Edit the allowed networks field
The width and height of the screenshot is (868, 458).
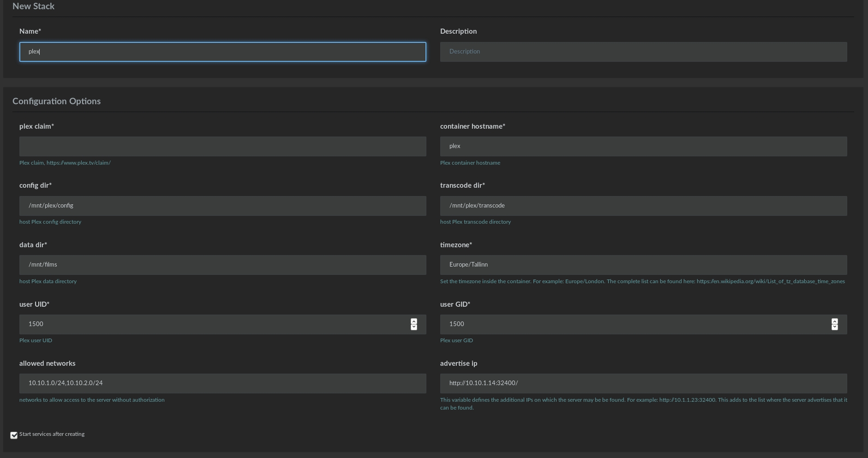tap(222, 383)
